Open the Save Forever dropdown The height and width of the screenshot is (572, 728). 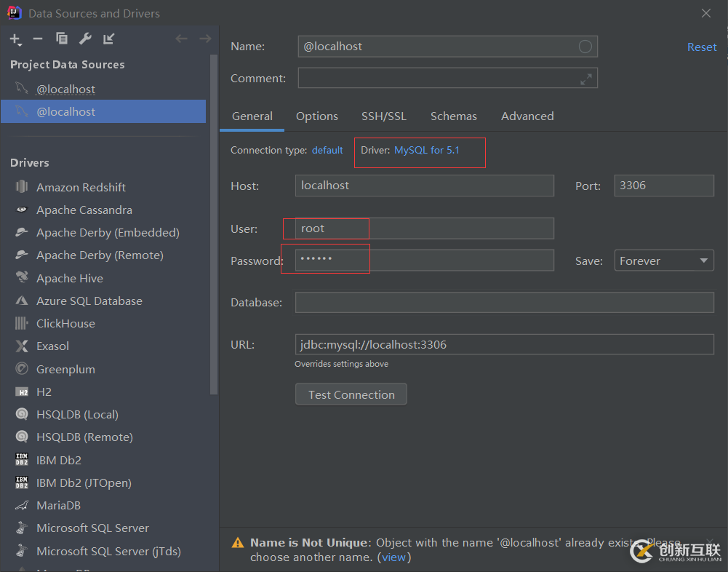(x=664, y=261)
